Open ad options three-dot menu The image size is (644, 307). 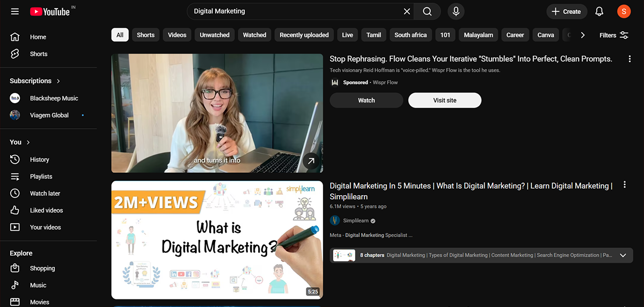coord(630,59)
